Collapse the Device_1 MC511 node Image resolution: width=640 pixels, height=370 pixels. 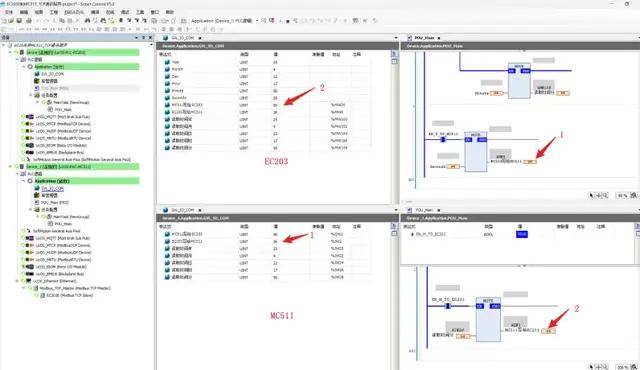11,166
